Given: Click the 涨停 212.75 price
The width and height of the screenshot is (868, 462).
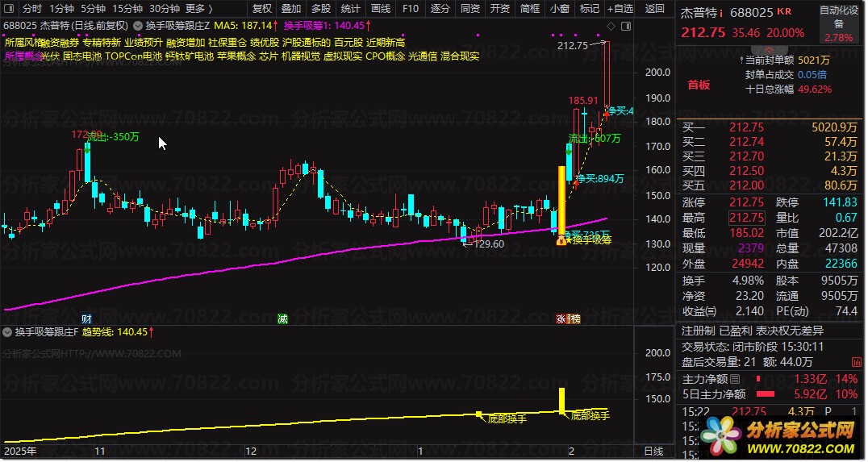Looking at the screenshot, I should [746, 202].
